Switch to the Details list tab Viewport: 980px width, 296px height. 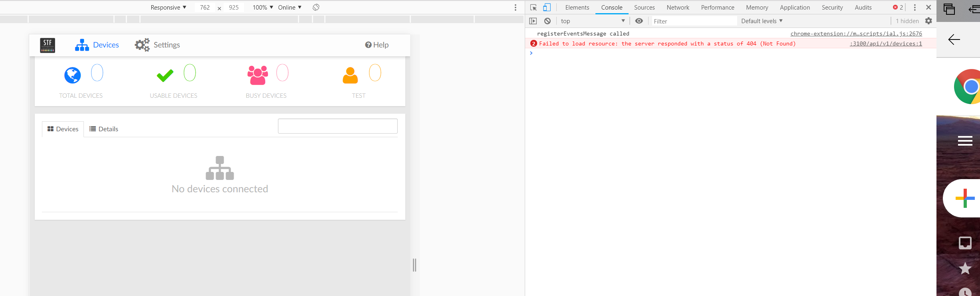(104, 129)
